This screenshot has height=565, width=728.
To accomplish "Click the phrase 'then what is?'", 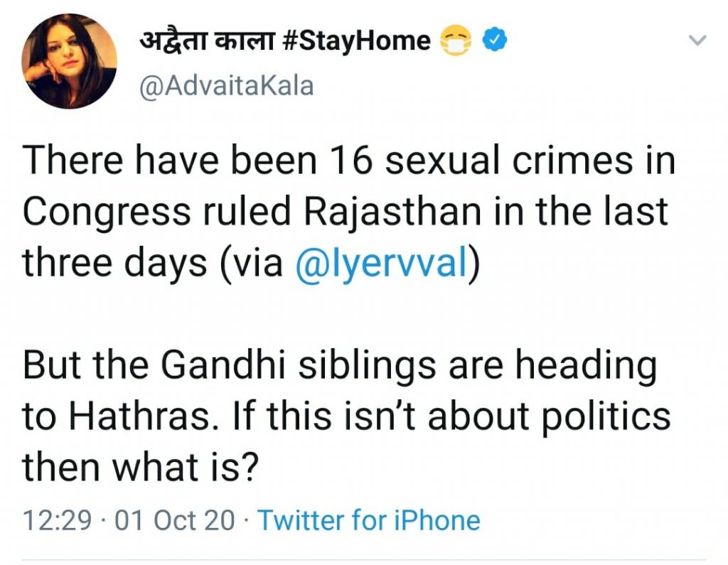I will (x=140, y=467).
